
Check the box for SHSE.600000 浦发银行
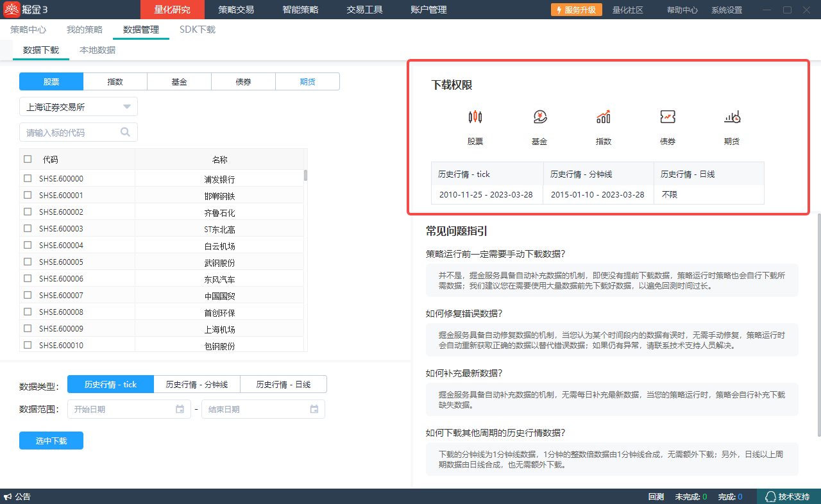point(28,179)
